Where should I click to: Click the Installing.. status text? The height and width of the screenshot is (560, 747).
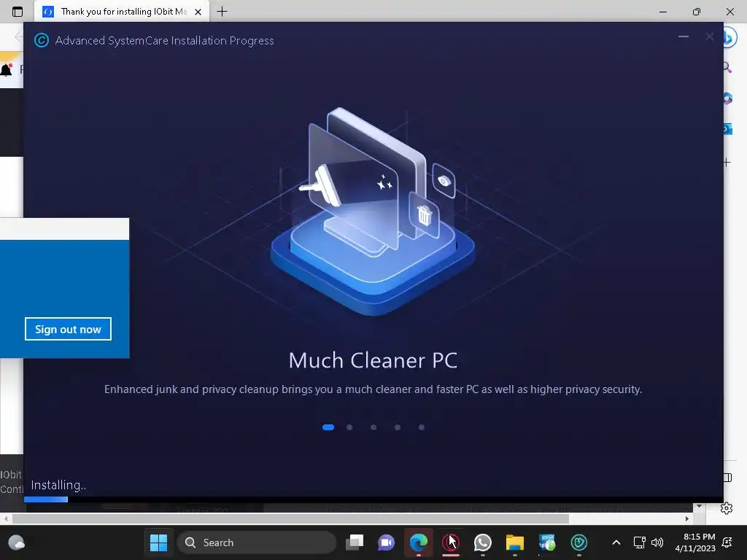58,485
